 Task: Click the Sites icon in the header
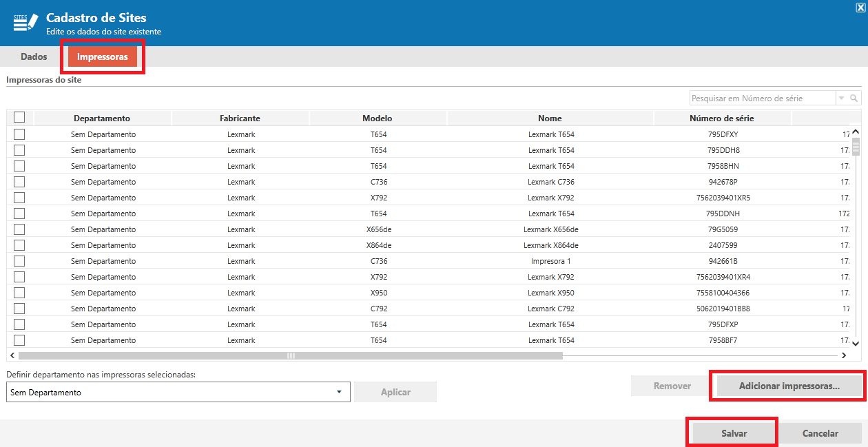tap(25, 22)
